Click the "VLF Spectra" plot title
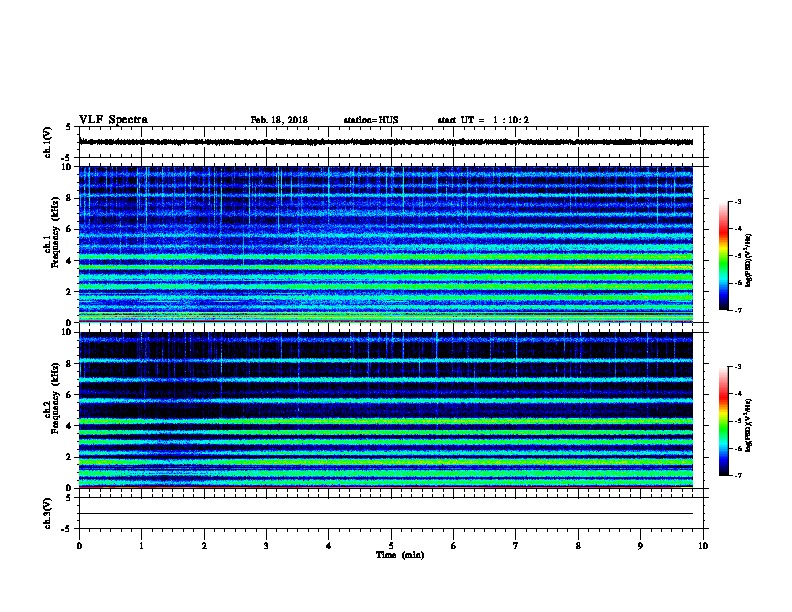792x612 pixels. pyautogui.click(x=113, y=120)
